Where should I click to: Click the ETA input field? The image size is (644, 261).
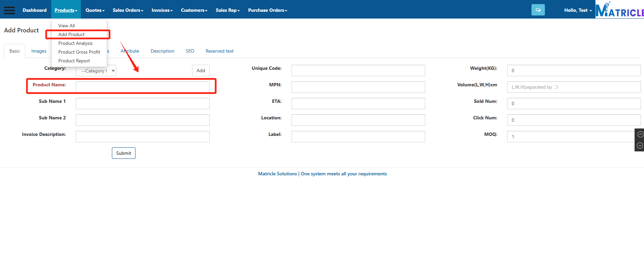tap(358, 104)
